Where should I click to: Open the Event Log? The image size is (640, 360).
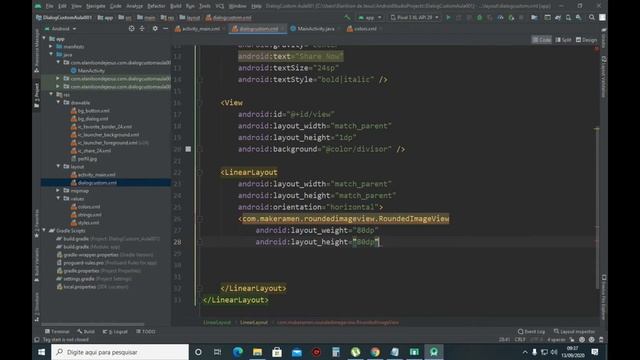(531, 331)
